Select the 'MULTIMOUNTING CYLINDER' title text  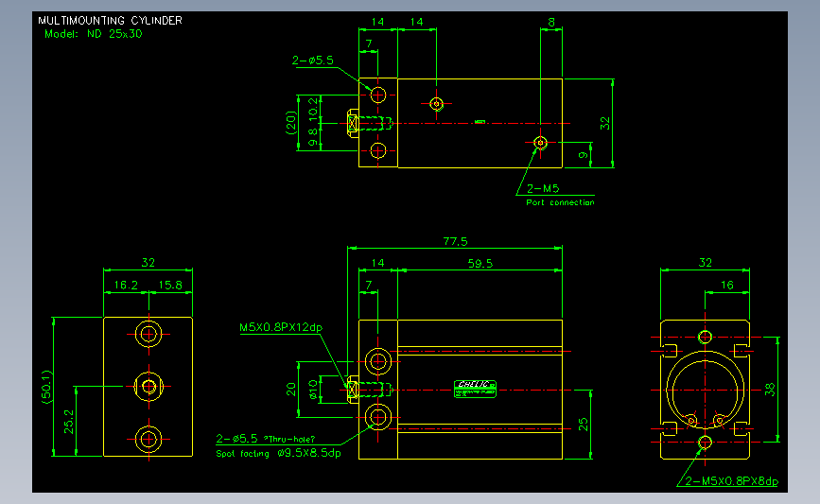click(110, 21)
